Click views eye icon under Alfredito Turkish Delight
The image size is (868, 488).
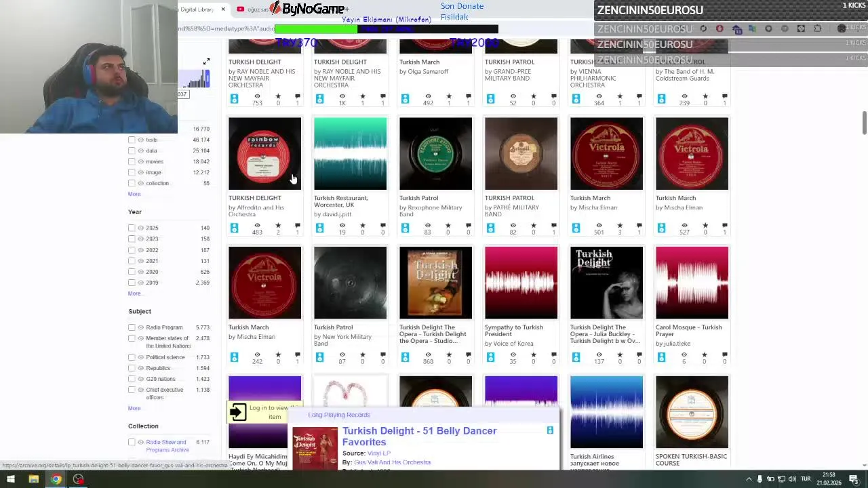coord(257,225)
